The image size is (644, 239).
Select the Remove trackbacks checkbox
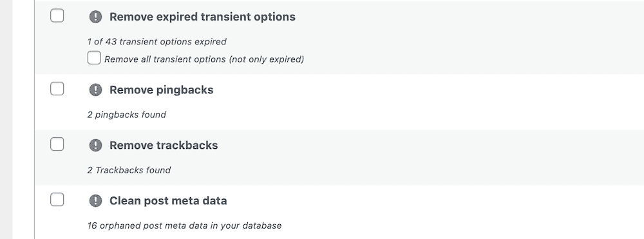pyautogui.click(x=57, y=144)
